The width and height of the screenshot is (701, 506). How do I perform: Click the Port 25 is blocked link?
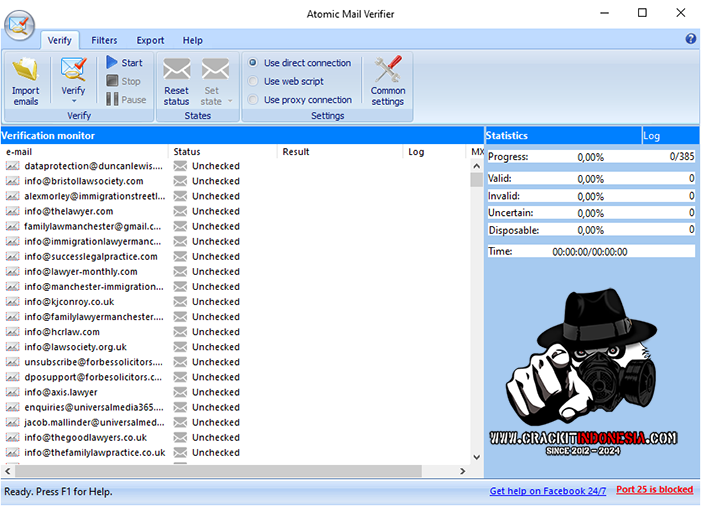pyautogui.click(x=654, y=490)
